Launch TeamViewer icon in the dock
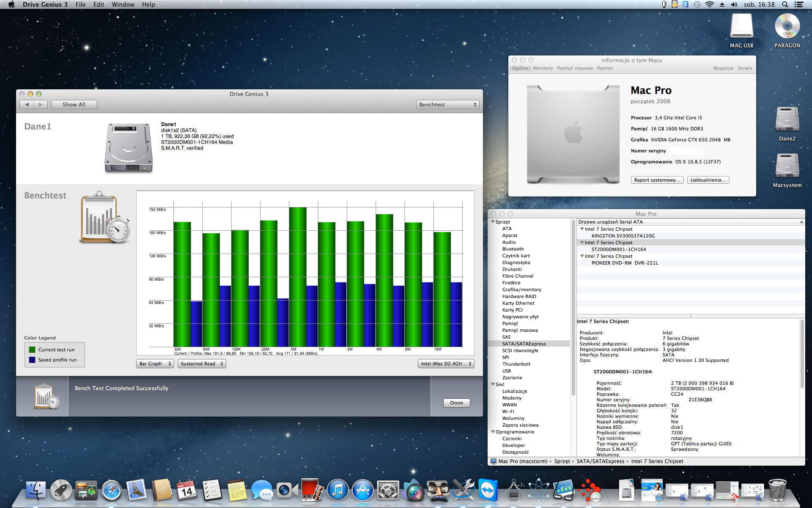Viewport: 812px width, 508px height. pos(488,490)
